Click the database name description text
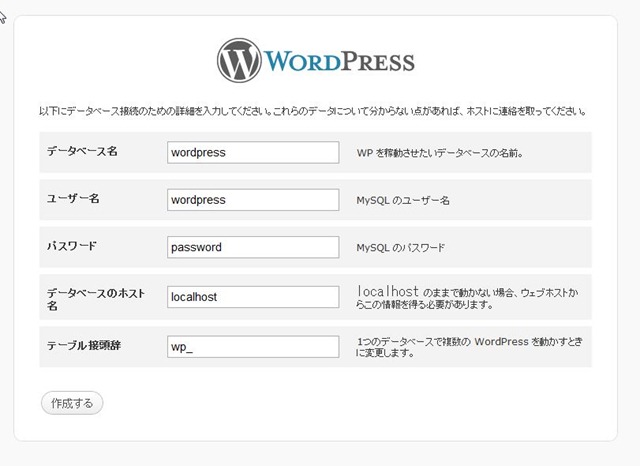 [x=440, y=154]
